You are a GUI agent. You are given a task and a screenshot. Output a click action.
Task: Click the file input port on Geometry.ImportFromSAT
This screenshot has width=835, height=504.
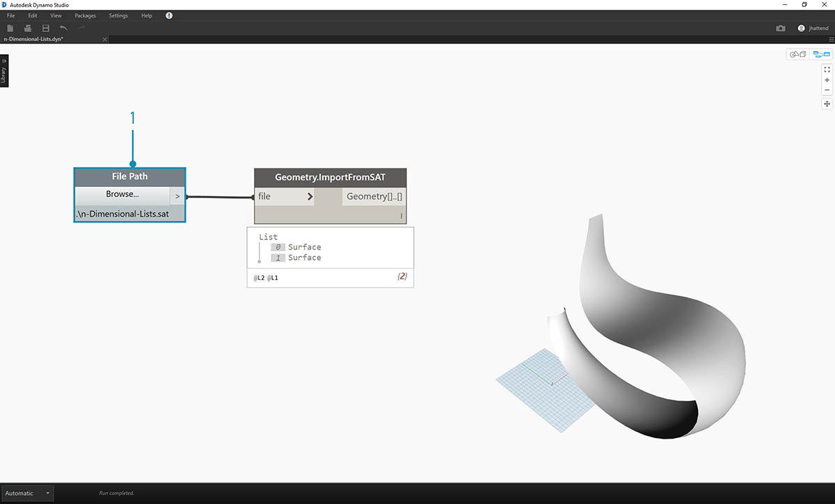pos(285,197)
